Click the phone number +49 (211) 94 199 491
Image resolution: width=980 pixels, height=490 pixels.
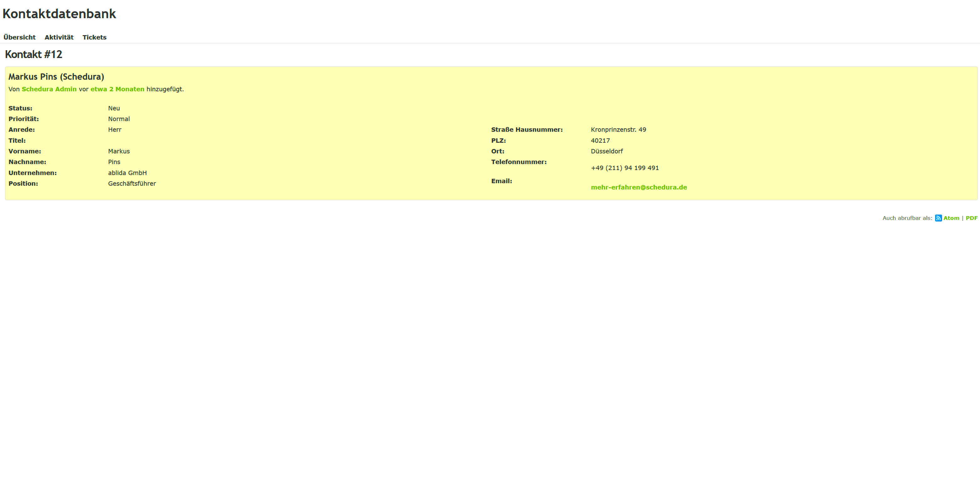625,168
